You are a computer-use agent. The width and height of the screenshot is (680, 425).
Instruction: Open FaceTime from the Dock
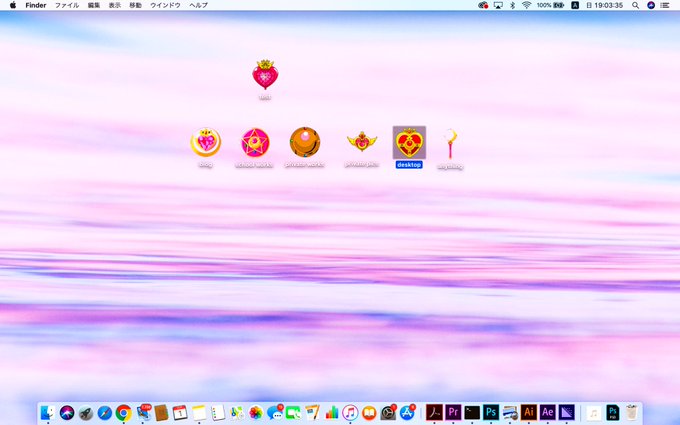[293, 412]
